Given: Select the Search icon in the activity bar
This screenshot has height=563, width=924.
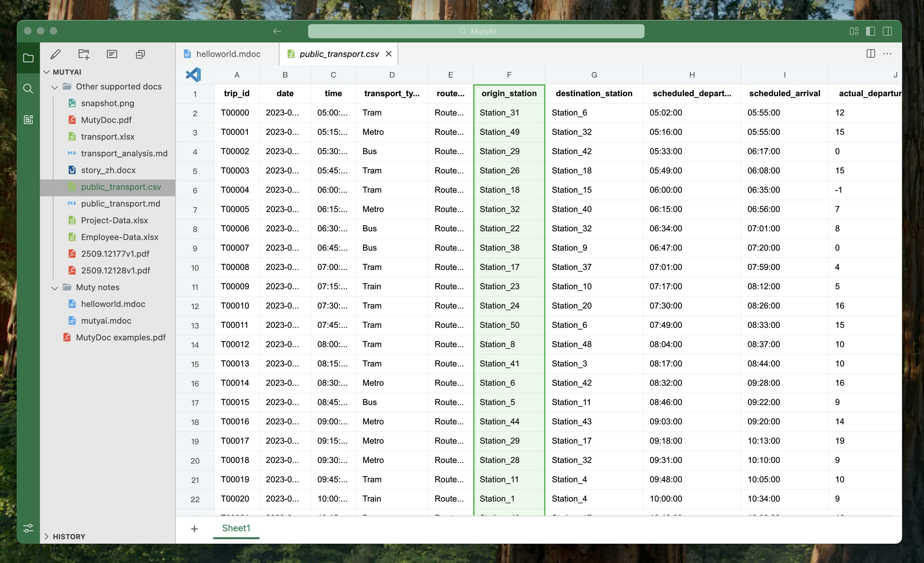Looking at the screenshot, I should [29, 88].
